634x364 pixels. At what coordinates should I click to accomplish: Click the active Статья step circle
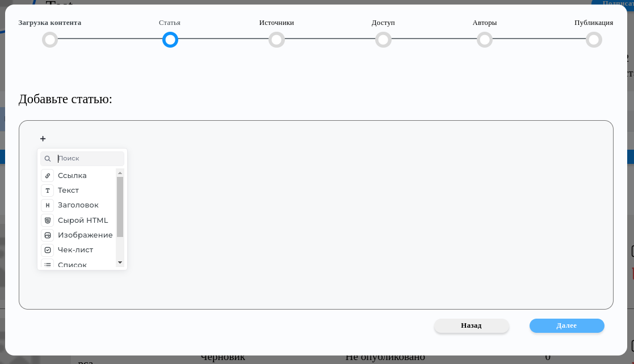[170, 40]
